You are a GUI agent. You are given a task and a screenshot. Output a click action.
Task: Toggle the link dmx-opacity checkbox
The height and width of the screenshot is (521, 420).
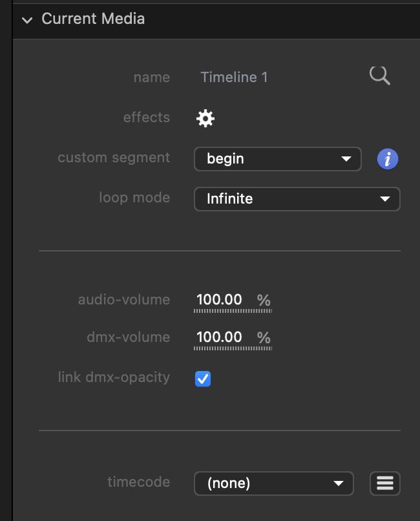coord(203,379)
